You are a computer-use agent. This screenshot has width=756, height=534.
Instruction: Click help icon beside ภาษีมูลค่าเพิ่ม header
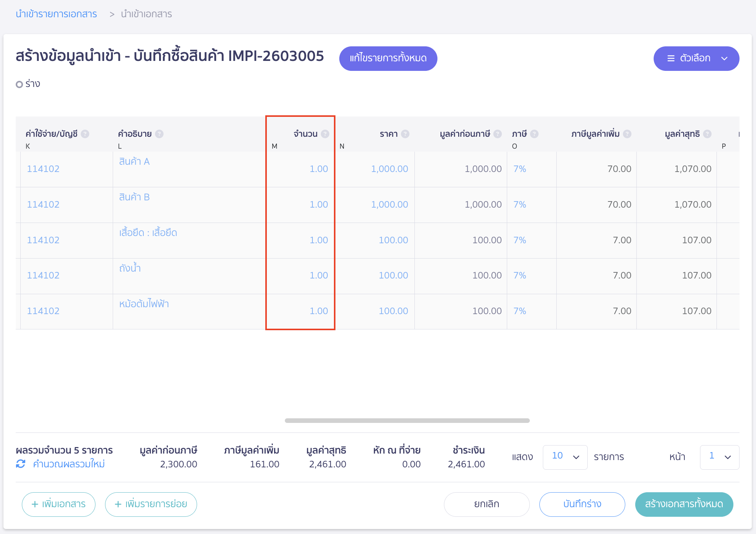(627, 134)
